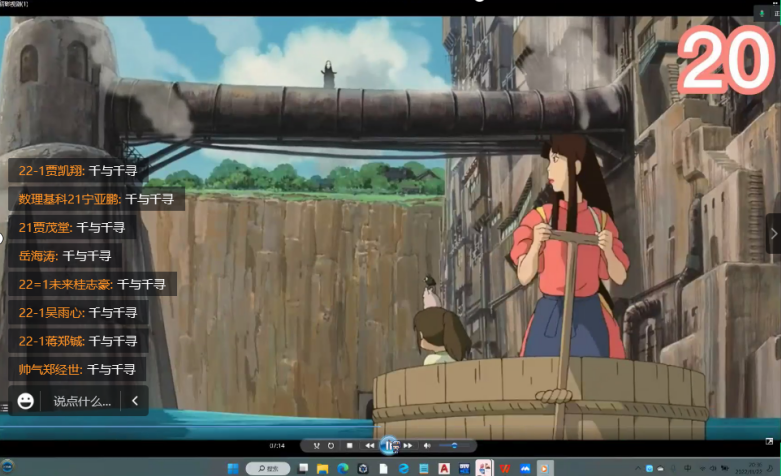Open the blank document icon on taskbar
The height and width of the screenshot is (476, 781).
[x=383, y=469]
